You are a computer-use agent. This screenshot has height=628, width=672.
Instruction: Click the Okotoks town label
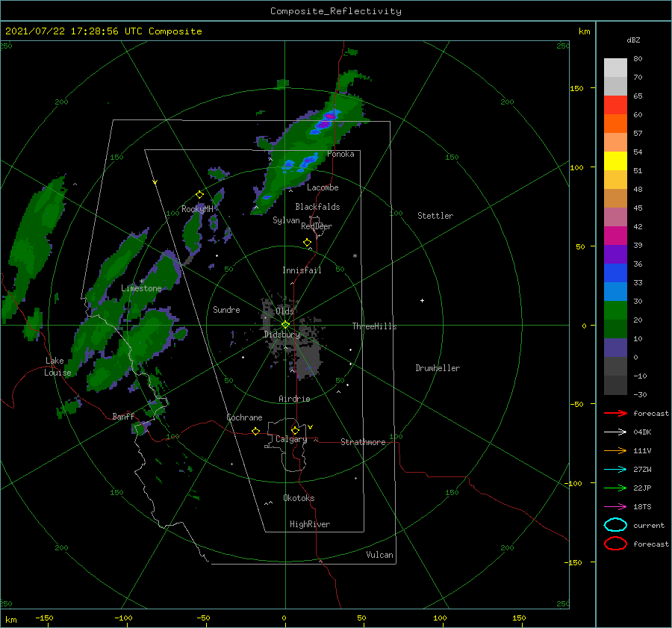click(299, 498)
